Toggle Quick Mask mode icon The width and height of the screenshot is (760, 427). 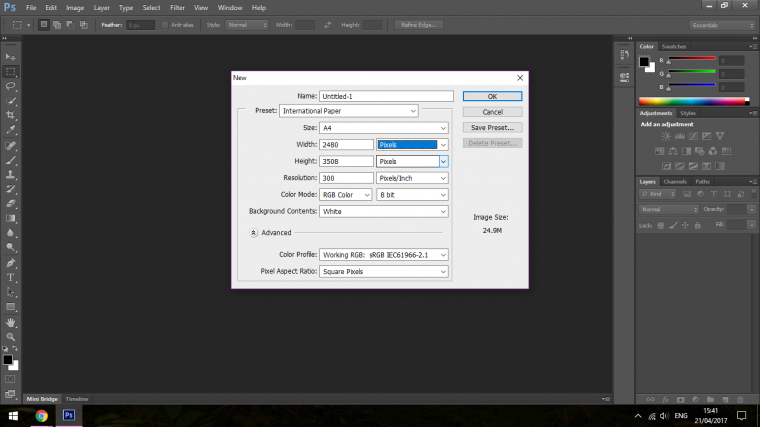coord(10,379)
